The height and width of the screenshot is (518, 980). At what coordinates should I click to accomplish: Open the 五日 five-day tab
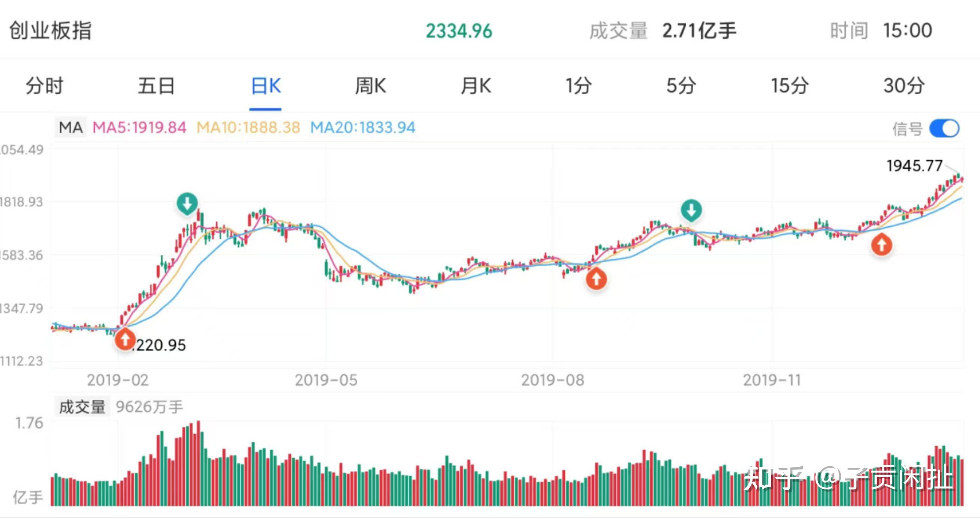tap(156, 86)
